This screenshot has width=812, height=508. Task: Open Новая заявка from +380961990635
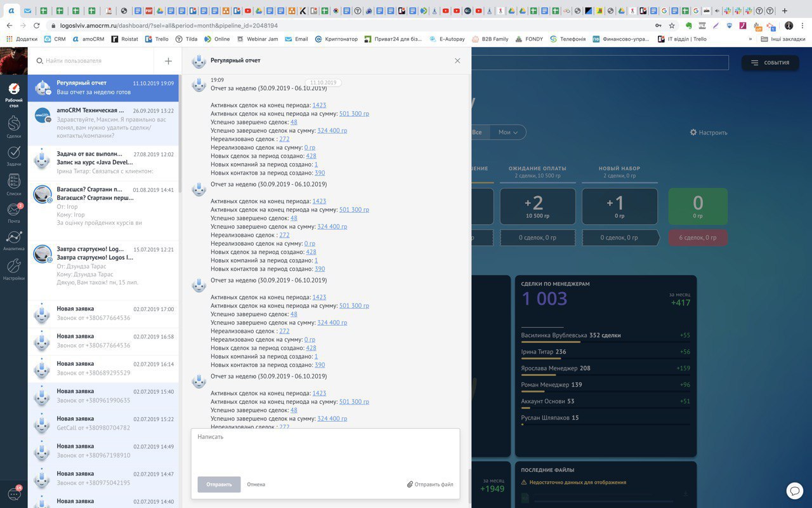click(x=103, y=396)
